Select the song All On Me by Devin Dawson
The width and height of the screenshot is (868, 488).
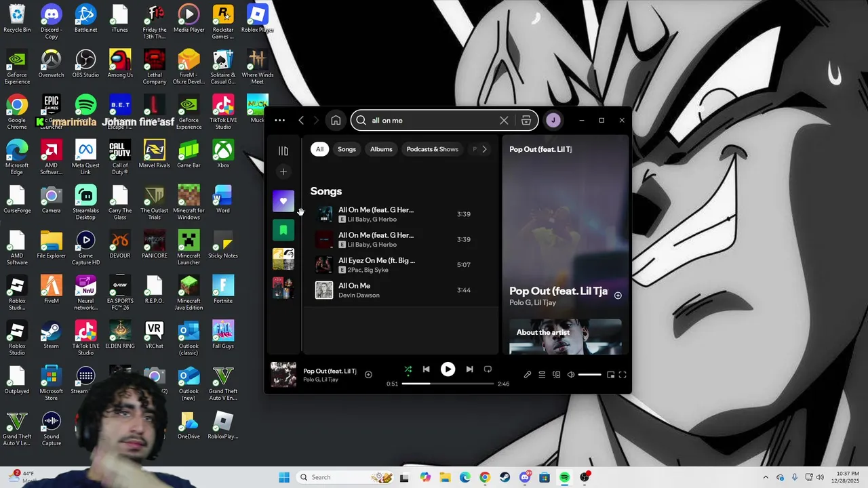click(401, 290)
